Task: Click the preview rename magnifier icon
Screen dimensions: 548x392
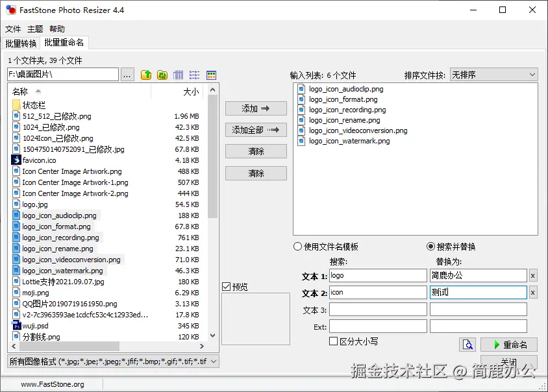Action: (x=467, y=345)
